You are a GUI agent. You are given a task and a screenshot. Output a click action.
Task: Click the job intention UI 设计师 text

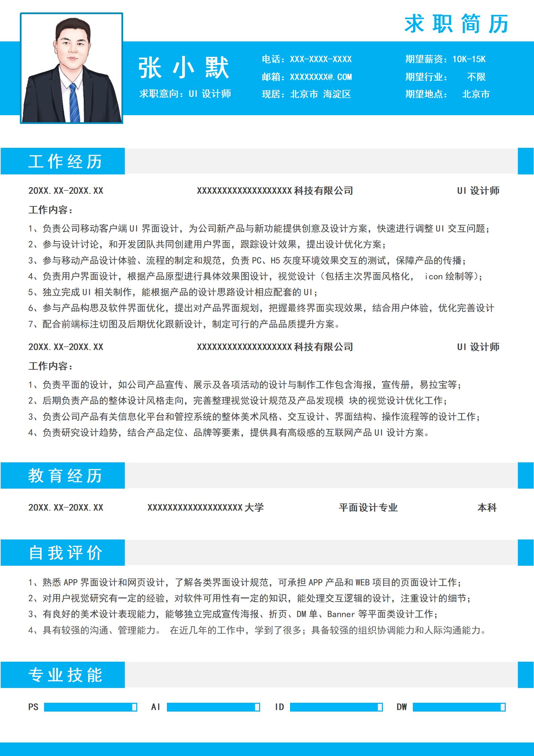point(210,94)
